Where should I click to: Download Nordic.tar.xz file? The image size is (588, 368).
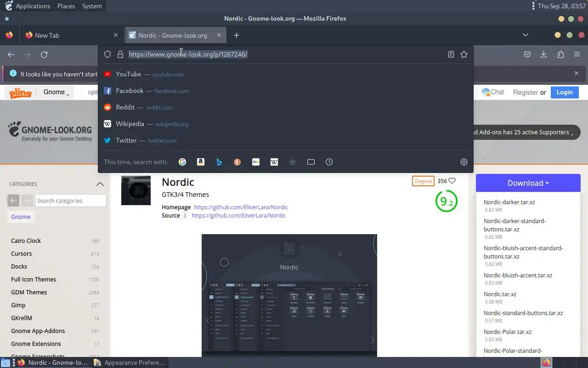(x=500, y=294)
